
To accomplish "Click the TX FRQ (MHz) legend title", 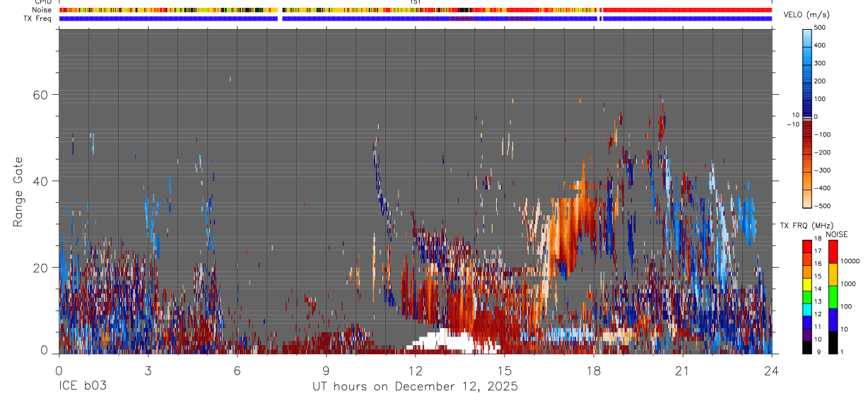I will 806,225.
